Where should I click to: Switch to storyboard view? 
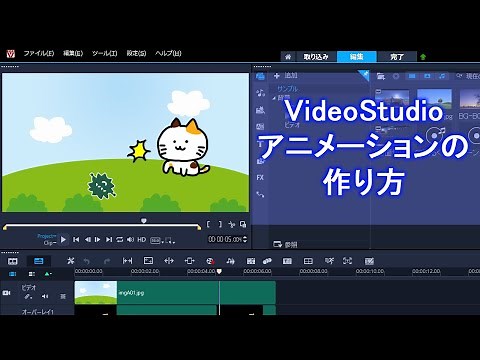[13, 261]
